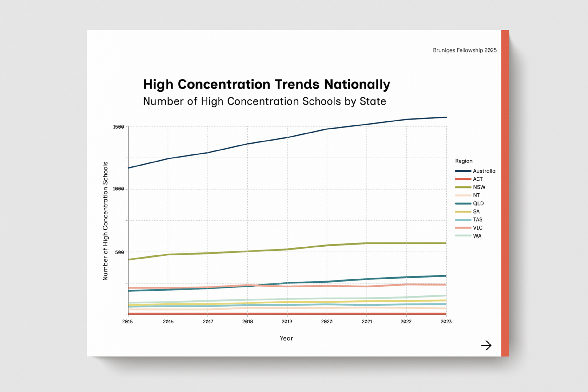588x392 pixels.
Task: Click the Year x-axis title
Action: [x=286, y=339]
